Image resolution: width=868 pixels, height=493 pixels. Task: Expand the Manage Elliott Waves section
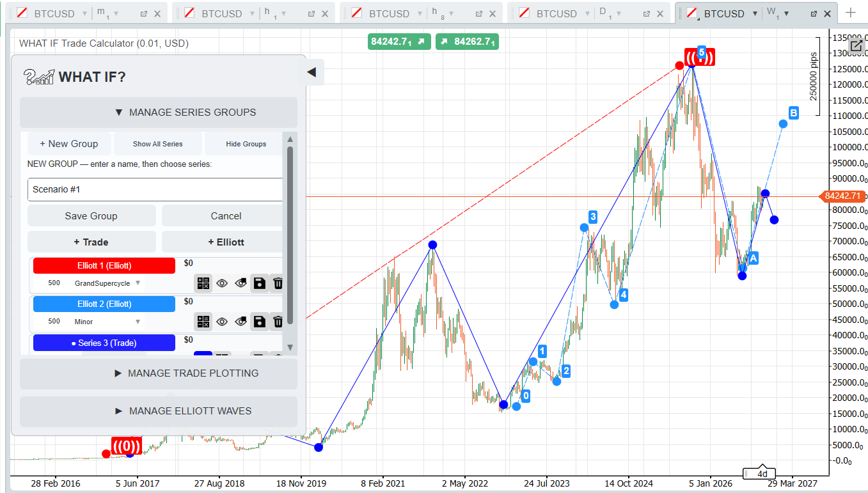[159, 411]
